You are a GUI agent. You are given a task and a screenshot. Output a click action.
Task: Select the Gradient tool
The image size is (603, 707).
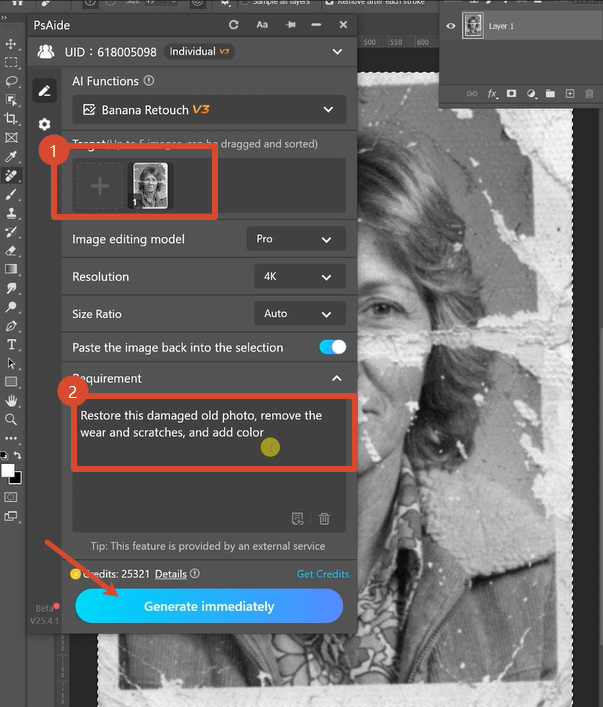pos(11,269)
